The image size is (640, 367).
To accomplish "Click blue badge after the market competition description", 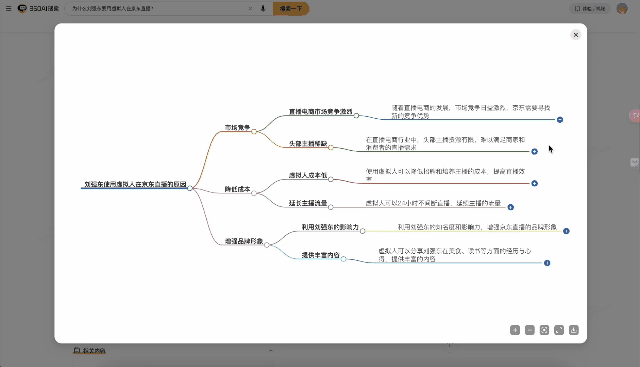I will click(x=560, y=120).
